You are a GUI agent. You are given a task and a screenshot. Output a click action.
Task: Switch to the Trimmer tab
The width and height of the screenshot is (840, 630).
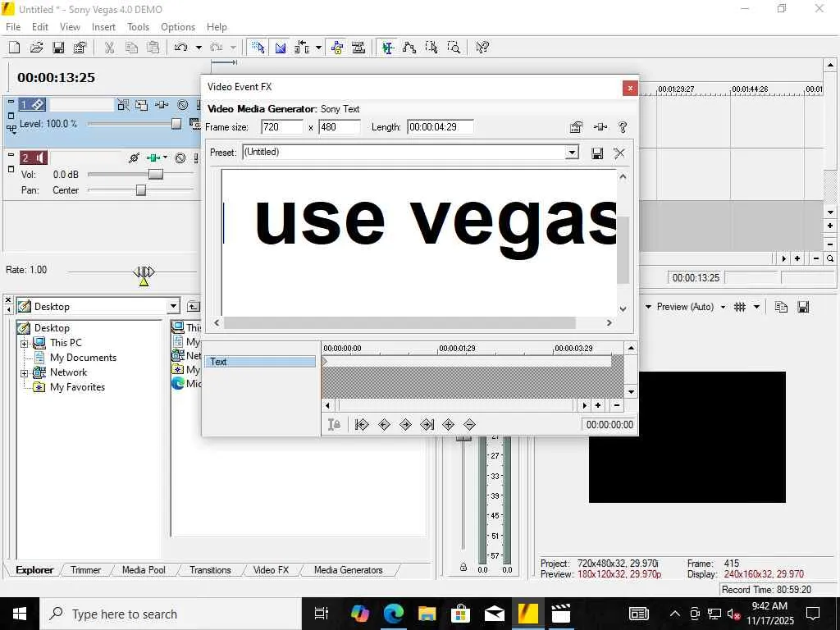coord(85,570)
